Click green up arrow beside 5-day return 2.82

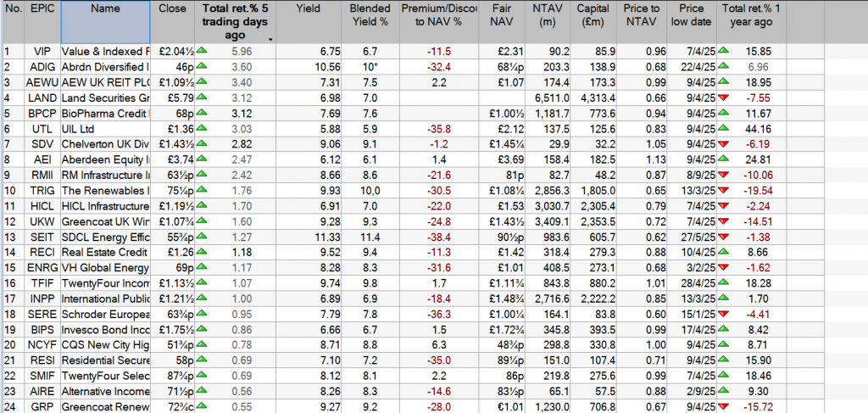tap(203, 144)
